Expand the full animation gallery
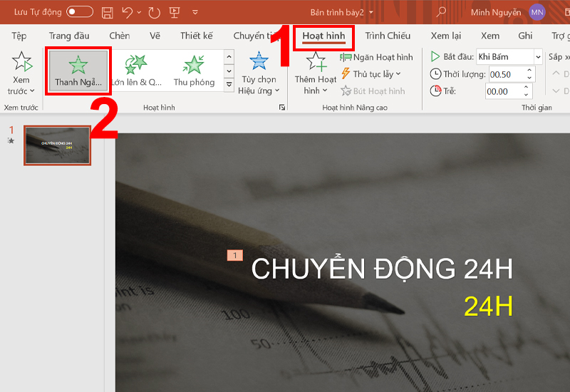Screen dimensions: 570x392 pyautogui.click(x=229, y=84)
